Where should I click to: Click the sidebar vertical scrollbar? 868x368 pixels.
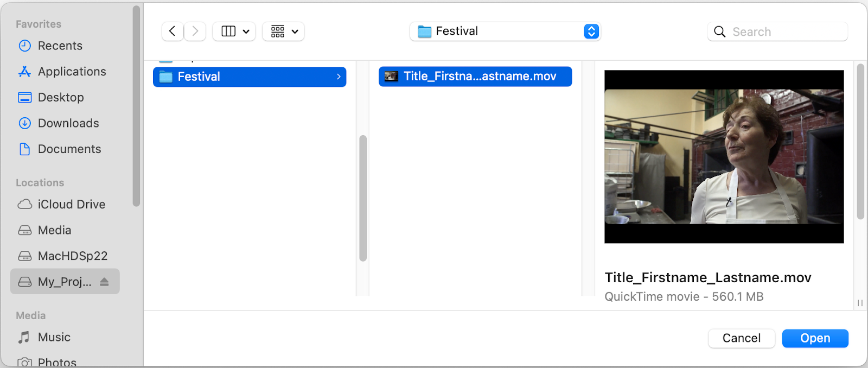point(136,106)
